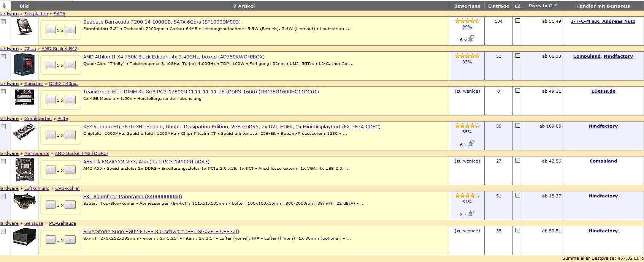Click the blue sort arrow beside Preis in €

click(x=555, y=5)
